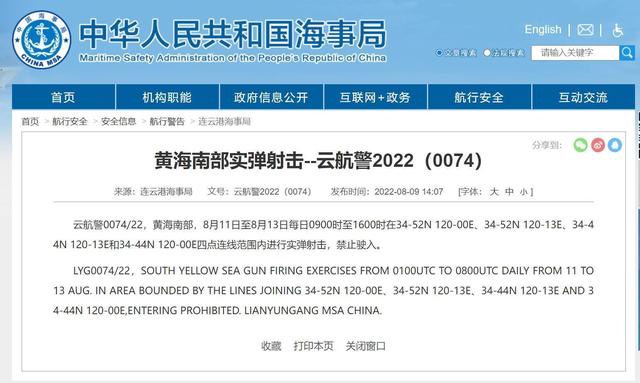Open the 机构职能 navigation menu
Viewport: 640px width, 383px height.
click(167, 97)
